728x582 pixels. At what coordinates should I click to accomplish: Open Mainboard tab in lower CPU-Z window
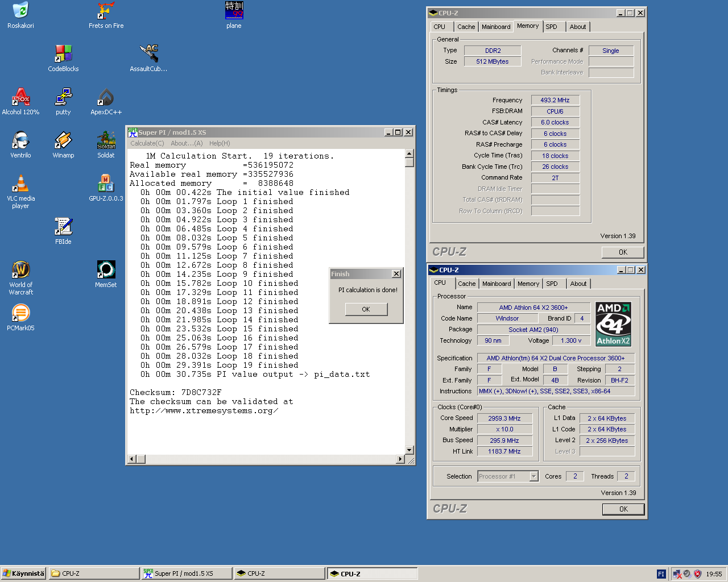click(x=497, y=284)
